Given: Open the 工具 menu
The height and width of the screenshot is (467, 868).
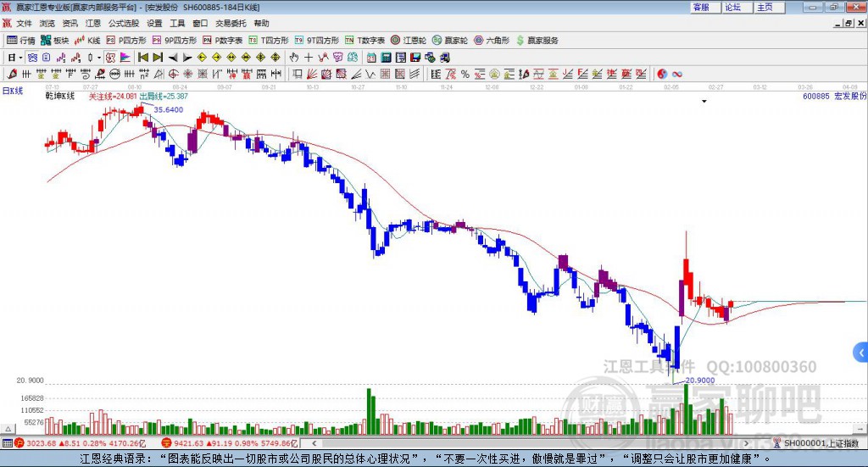Looking at the screenshot, I should click(177, 23).
